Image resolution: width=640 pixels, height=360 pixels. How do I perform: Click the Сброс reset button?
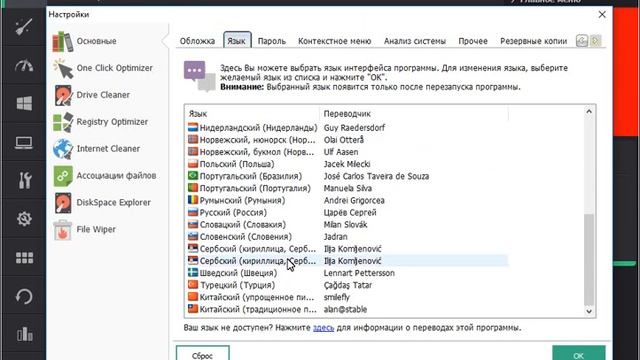coord(202,353)
